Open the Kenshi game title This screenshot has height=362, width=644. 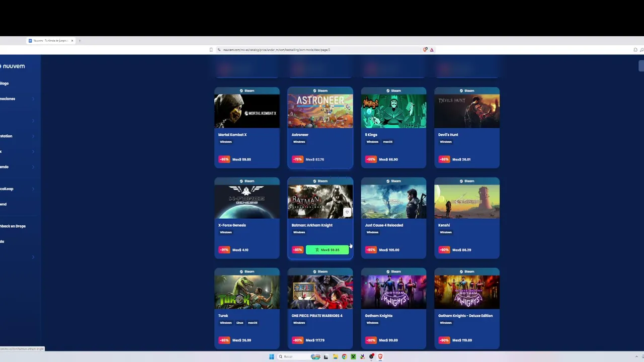(444, 225)
